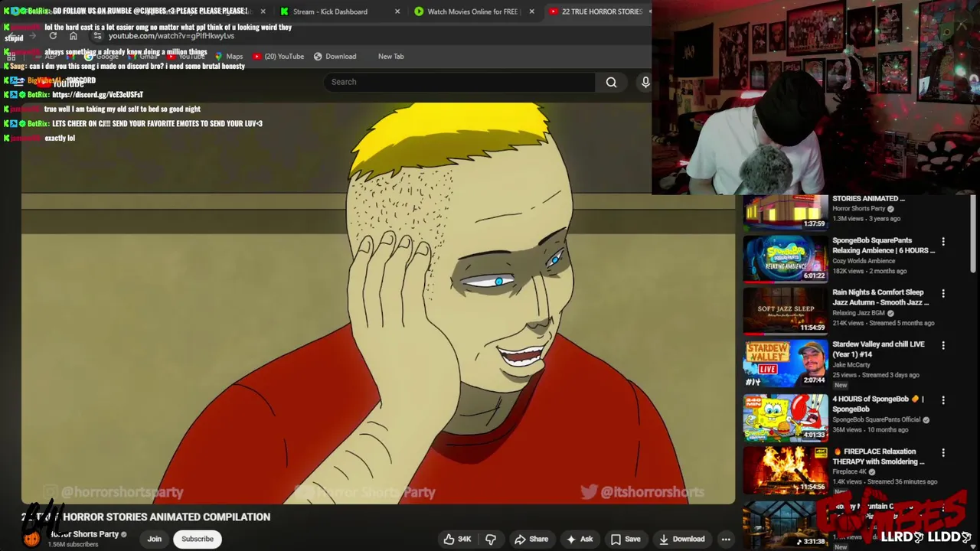Switch to Watch Movies Online for FREE tab
Image resolution: width=980 pixels, height=551 pixels.
(x=472, y=11)
